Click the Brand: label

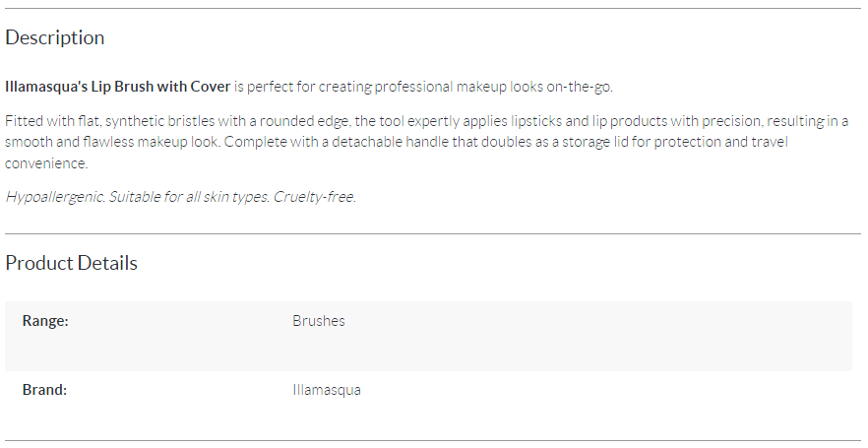pyautogui.click(x=44, y=390)
